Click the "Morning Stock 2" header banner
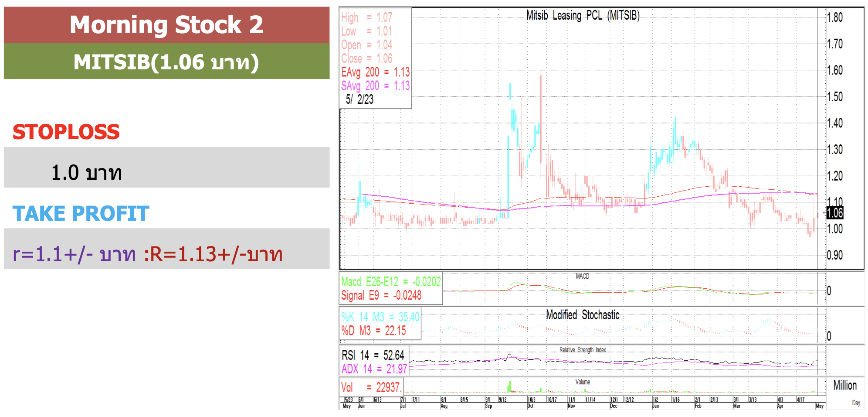Screen dimensions: 868x417 (x=166, y=24)
